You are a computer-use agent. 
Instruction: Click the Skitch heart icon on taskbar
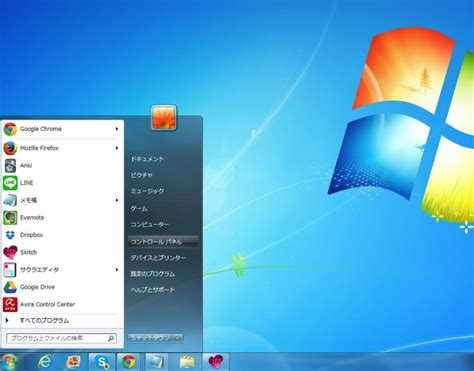215,362
